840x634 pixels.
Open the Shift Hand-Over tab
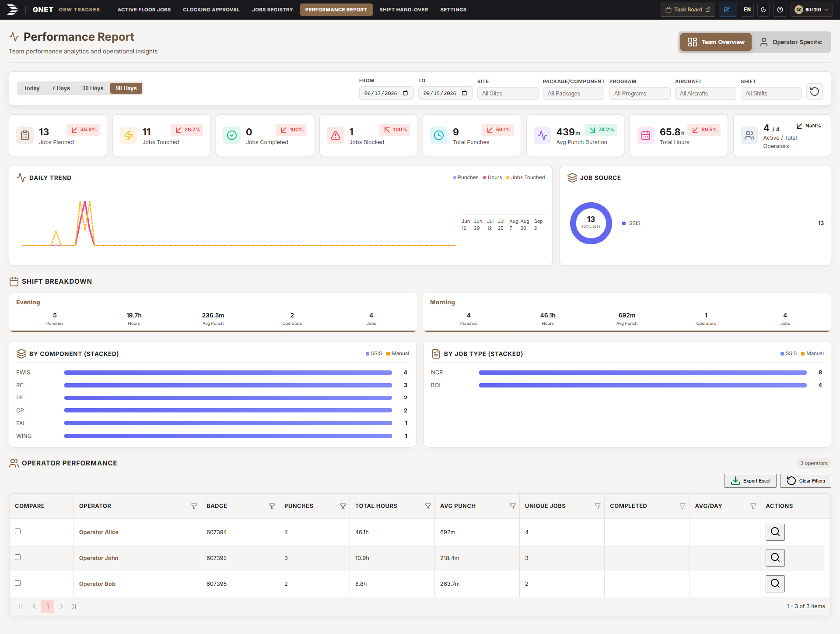(403, 10)
